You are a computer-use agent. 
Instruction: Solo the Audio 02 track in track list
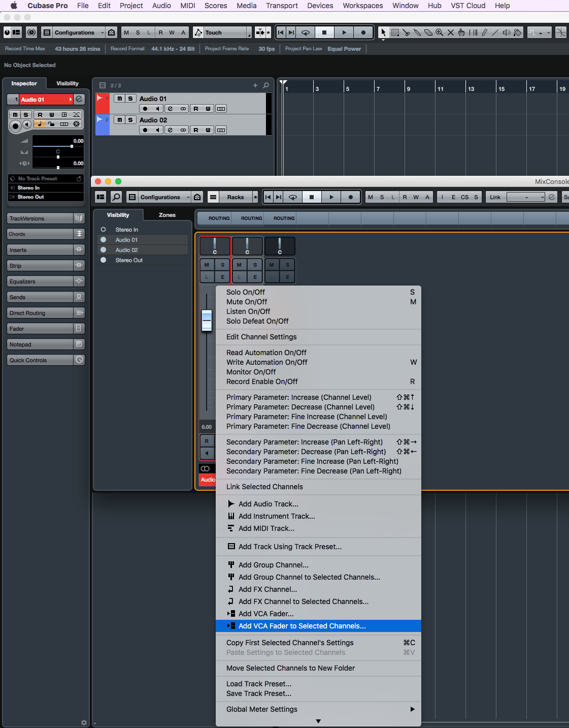(130, 120)
